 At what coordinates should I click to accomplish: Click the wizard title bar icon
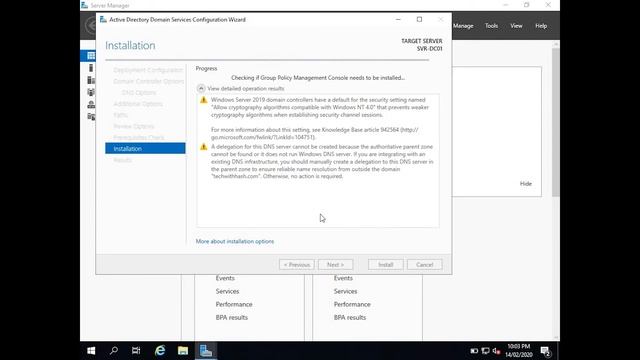103,19
